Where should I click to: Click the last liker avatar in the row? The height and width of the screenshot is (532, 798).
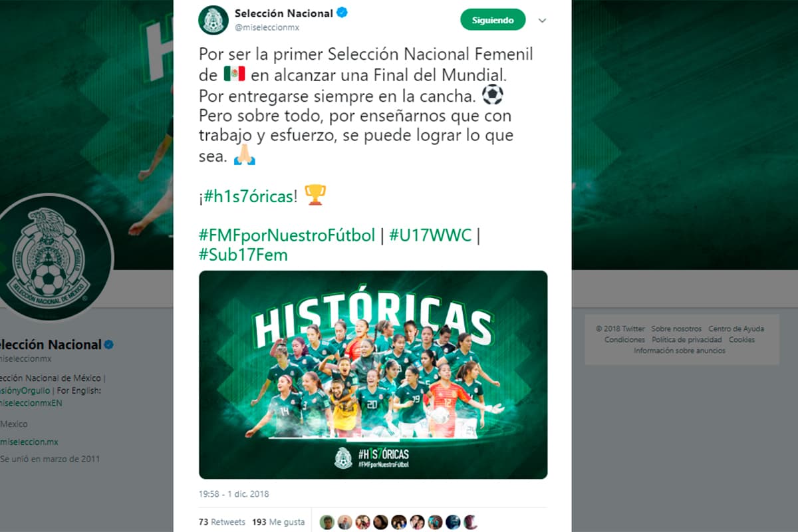point(470,522)
